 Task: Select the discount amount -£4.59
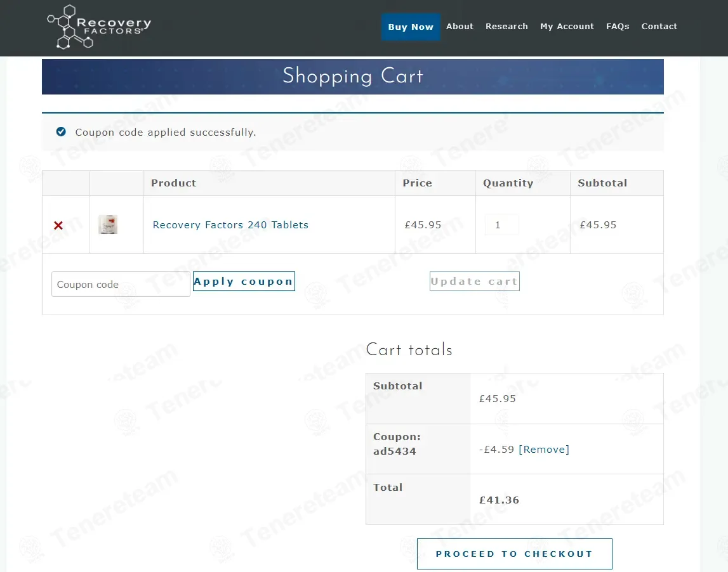[497, 450]
